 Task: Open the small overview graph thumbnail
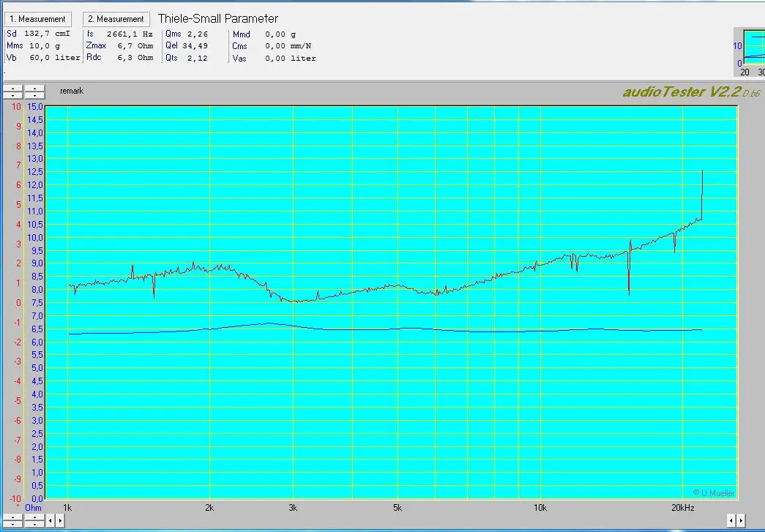(x=753, y=53)
